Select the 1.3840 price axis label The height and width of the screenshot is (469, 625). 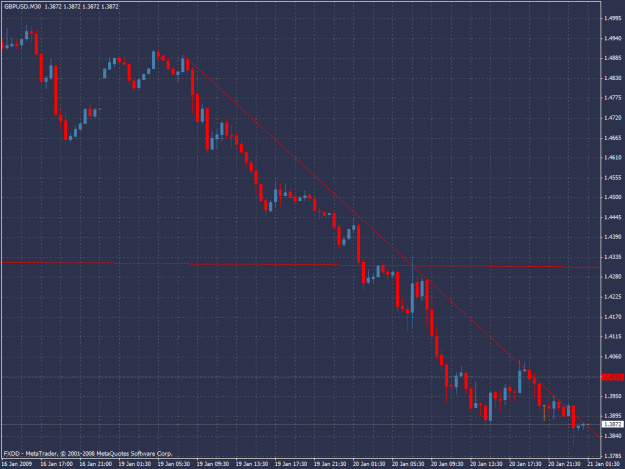click(613, 436)
